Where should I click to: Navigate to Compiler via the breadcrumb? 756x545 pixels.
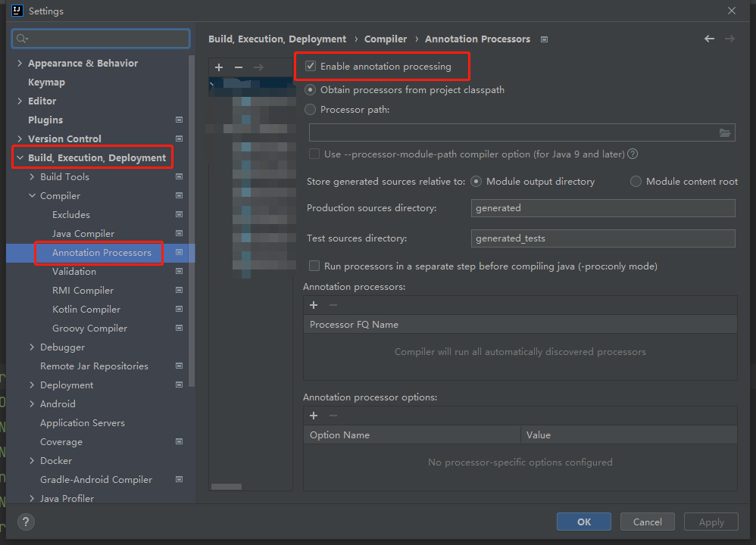click(386, 39)
